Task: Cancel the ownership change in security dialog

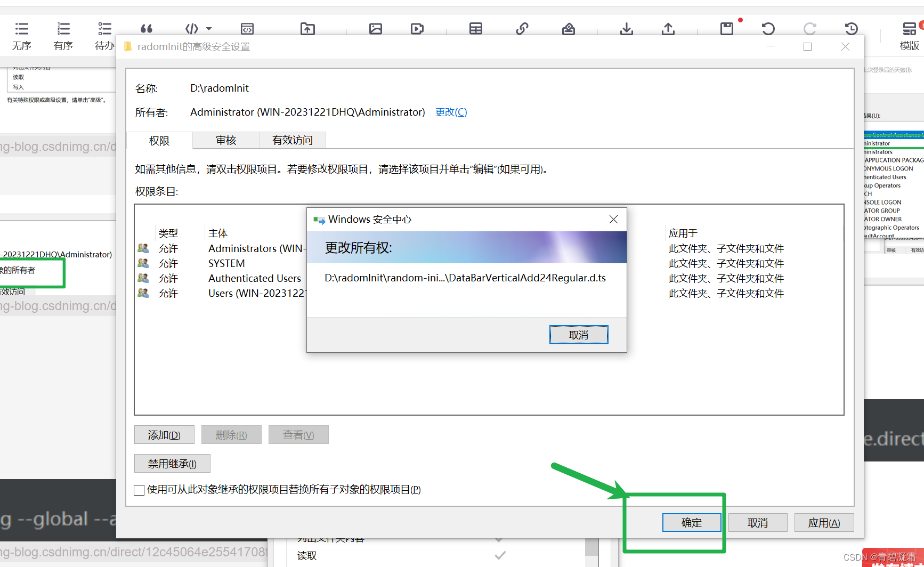Action: coord(579,335)
